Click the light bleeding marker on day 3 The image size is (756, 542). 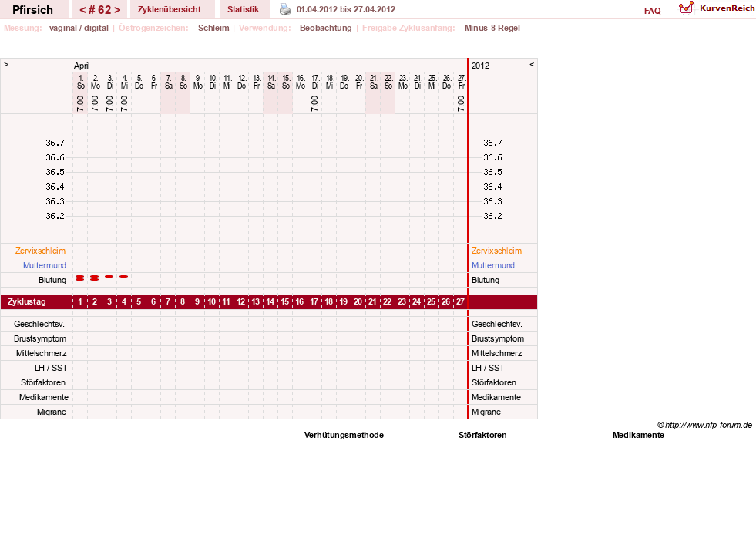click(109, 276)
